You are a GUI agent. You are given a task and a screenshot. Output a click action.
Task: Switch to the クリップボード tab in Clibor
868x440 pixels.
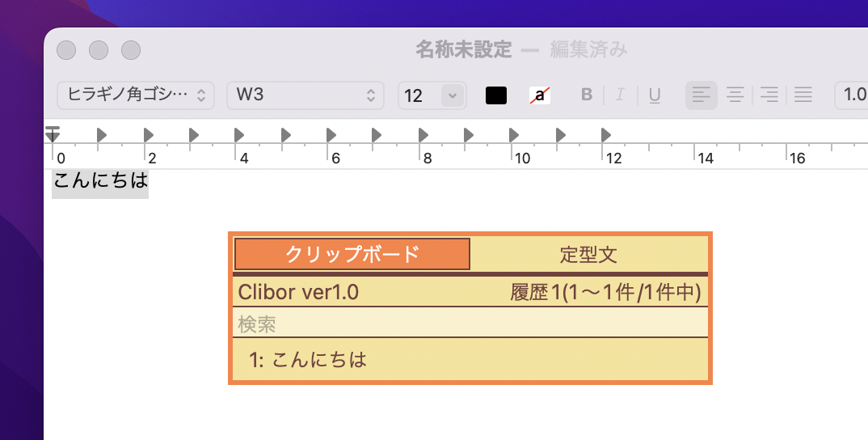point(352,254)
